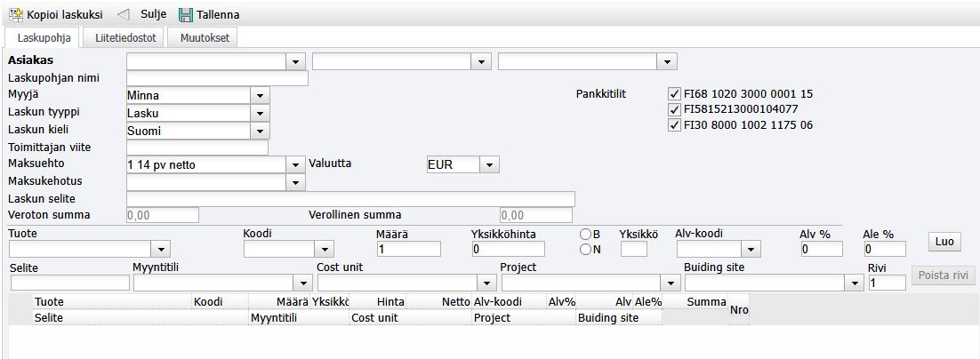
Task: Open the Laskun kieli dropdown showing Suomi
Action: click(260, 132)
